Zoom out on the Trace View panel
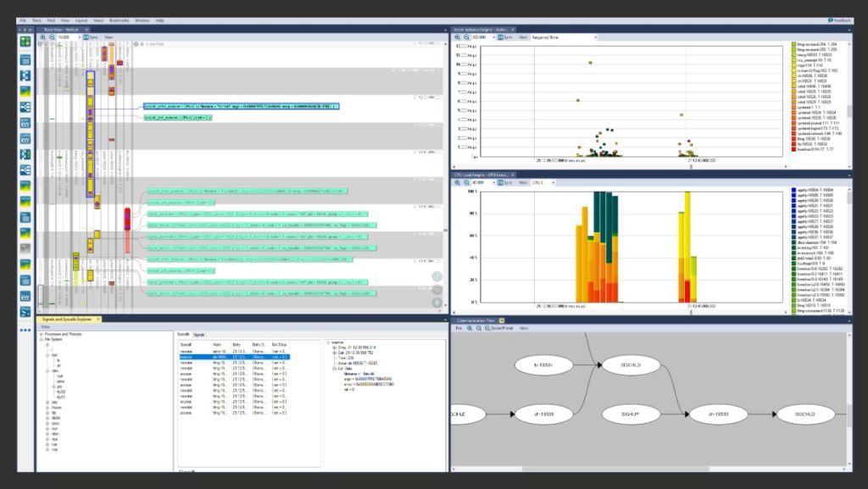The image size is (868, 489). tap(52, 37)
